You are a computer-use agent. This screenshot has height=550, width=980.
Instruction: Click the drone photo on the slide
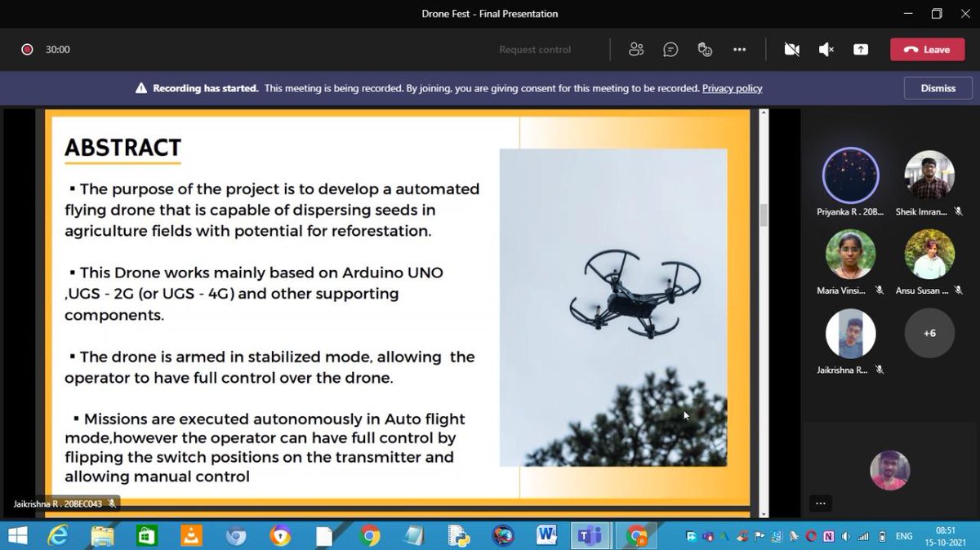tap(612, 307)
